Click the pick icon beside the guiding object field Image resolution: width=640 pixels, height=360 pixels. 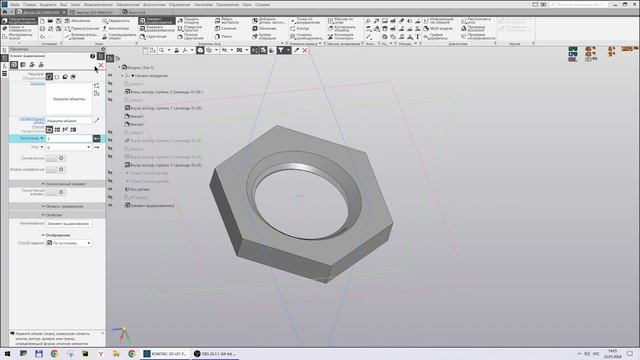pos(97,120)
